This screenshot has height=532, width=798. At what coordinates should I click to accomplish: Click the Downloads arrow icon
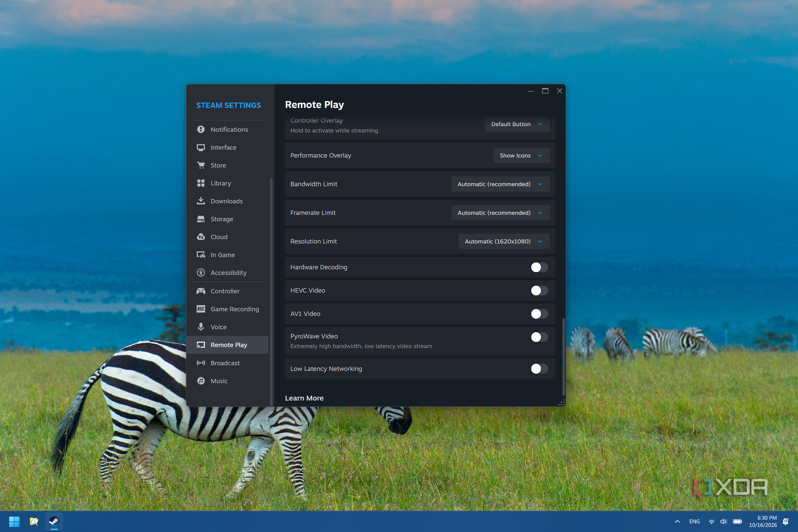pos(201,201)
